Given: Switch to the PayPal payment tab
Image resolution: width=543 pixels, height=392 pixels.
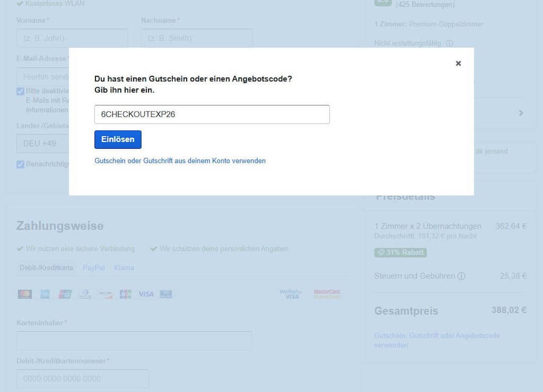Looking at the screenshot, I should pyautogui.click(x=94, y=268).
